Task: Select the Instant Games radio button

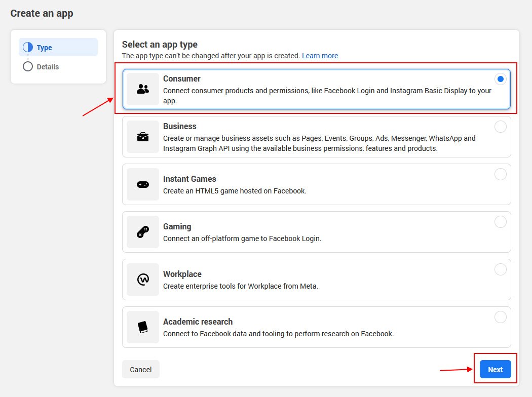Action: click(x=500, y=174)
